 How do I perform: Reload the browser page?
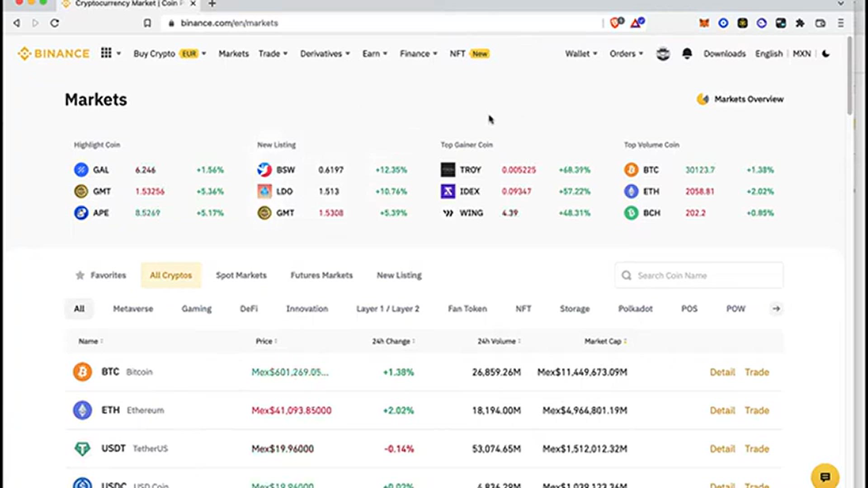click(x=55, y=23)
